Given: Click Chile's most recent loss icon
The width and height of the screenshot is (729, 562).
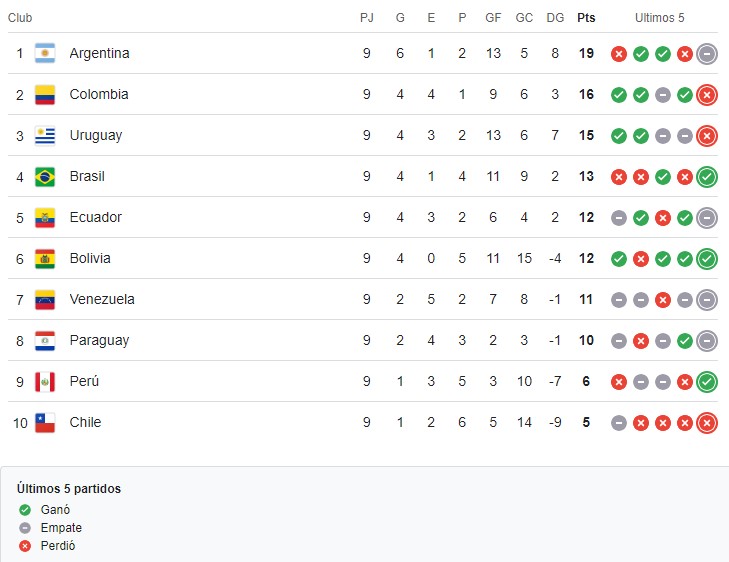Looking at the screenshot, I should click(707, 423).
